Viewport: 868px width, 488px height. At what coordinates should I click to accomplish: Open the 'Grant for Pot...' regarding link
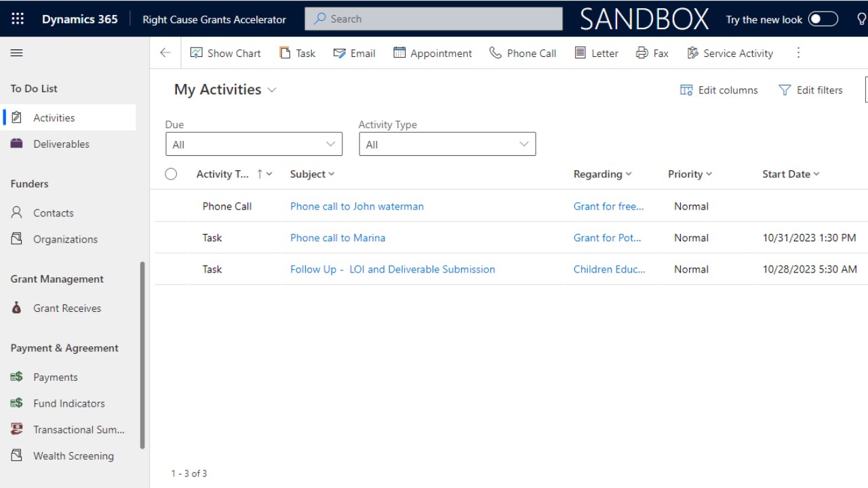pos(608,238)
